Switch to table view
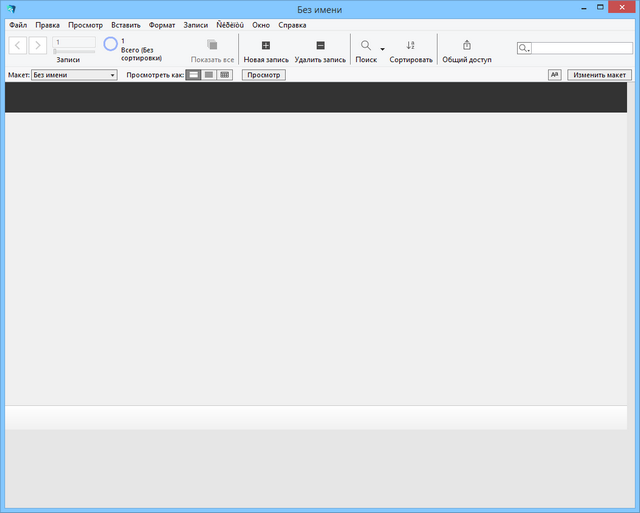Image resolution: width=640 pixels, height=513 pixels. (x=225, y=75)
